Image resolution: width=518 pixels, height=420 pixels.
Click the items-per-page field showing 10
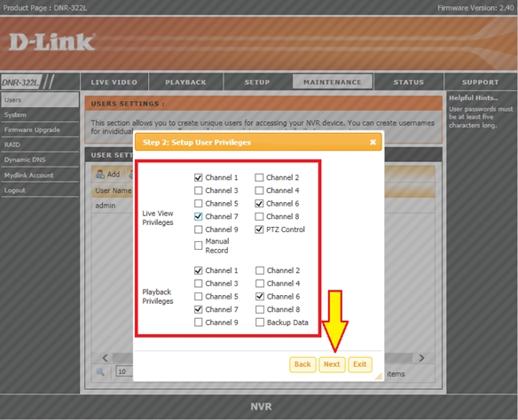tap(124, 371)
